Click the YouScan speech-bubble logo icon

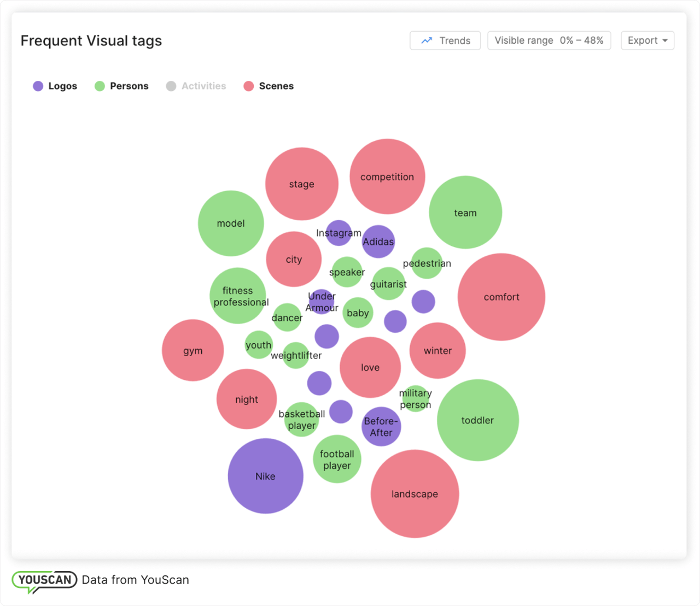(44, 580)
